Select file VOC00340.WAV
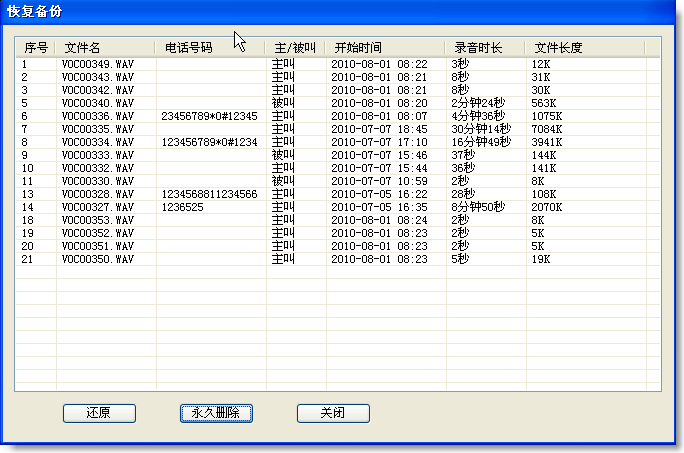 pos(98,103)
